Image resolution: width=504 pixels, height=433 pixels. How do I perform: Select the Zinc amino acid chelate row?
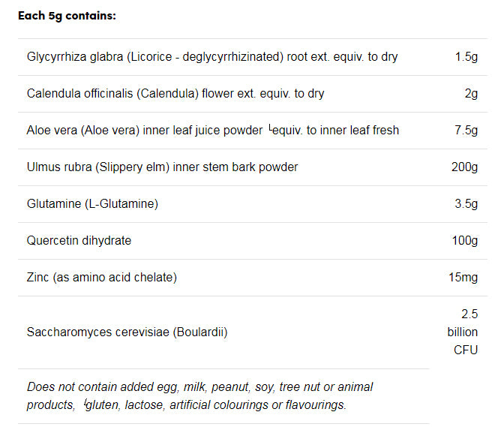click(x=102, y=278)
